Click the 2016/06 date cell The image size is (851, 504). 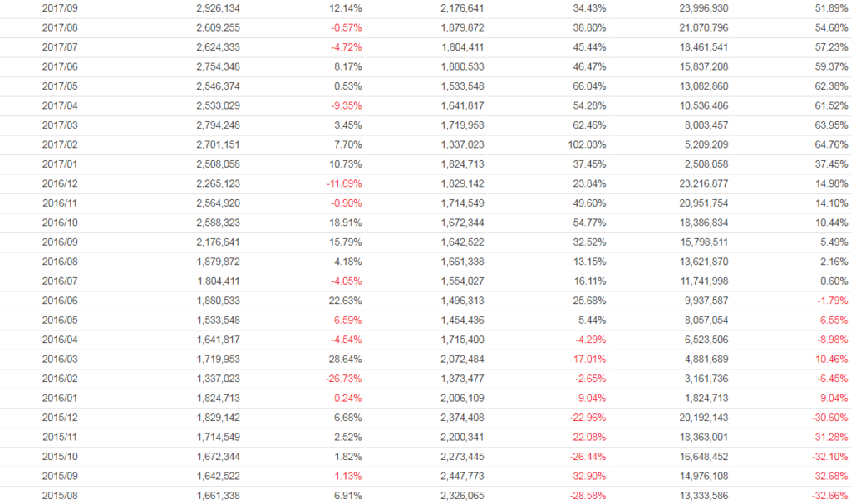tap(60, 301)
